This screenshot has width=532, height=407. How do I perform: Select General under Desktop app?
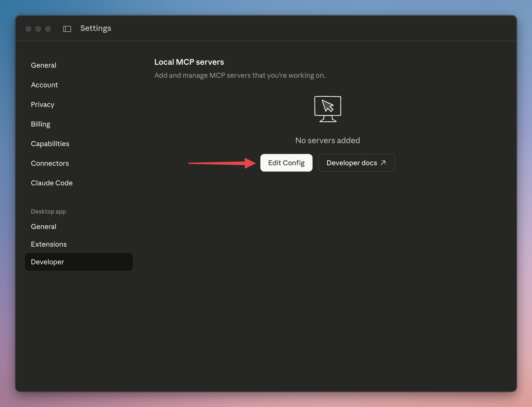click(x=44, y=227)
